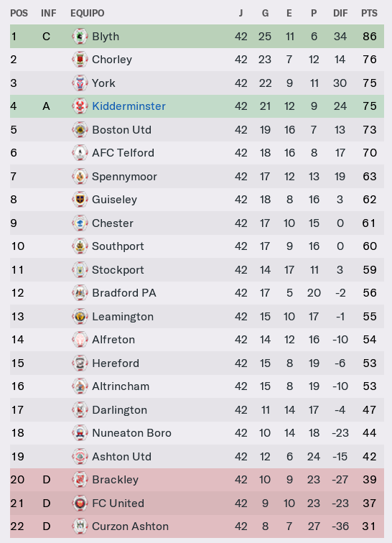The height and width of the screenshot is (543, 392).
Task: Sort table by PTS column header
Action: [x=369, y=13]
